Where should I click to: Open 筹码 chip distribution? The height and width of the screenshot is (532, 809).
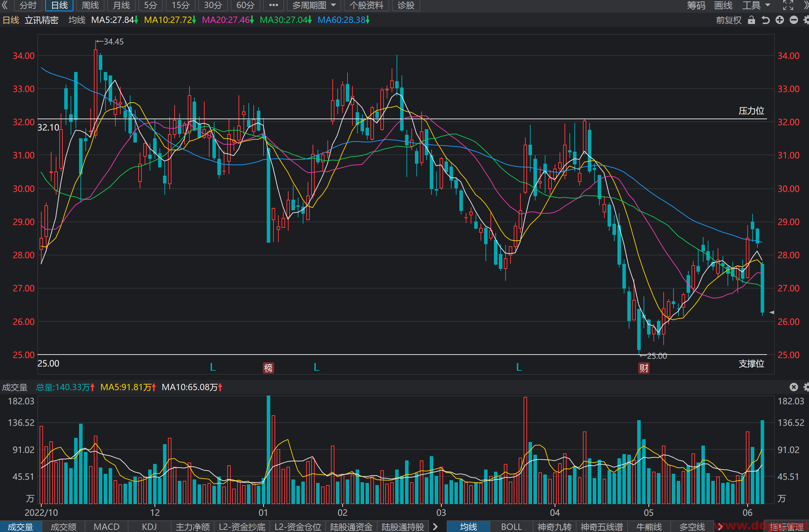coord(696,5)
